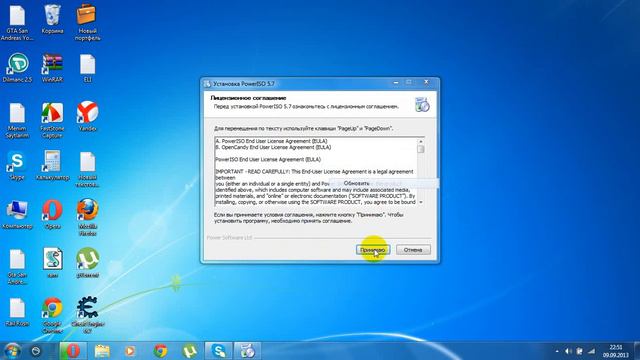
Task: Switch to µTorrent in the taskbar
Action: 189,351
